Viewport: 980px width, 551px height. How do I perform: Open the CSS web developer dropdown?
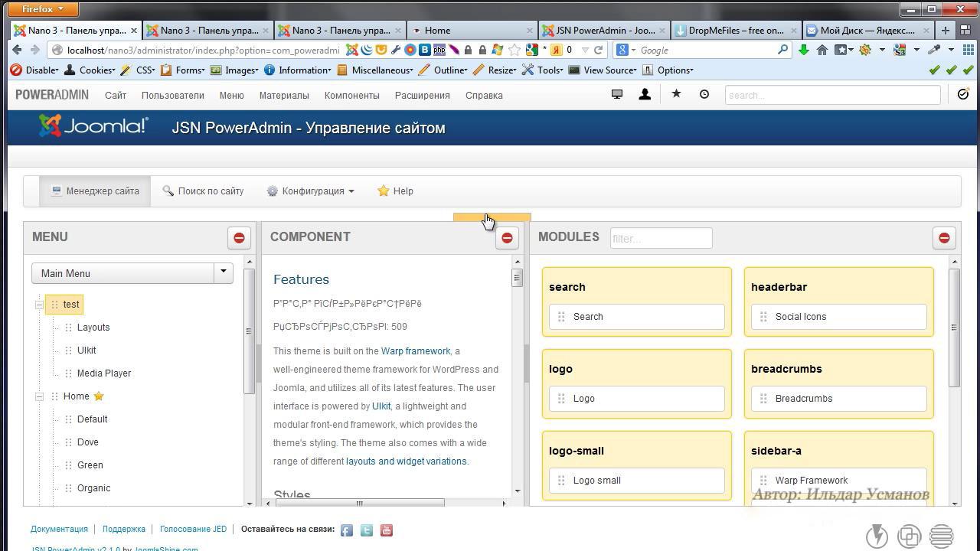138,70
